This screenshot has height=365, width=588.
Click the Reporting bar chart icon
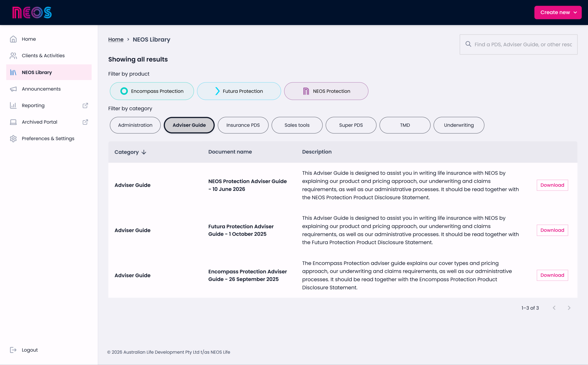tap(13, 106)
